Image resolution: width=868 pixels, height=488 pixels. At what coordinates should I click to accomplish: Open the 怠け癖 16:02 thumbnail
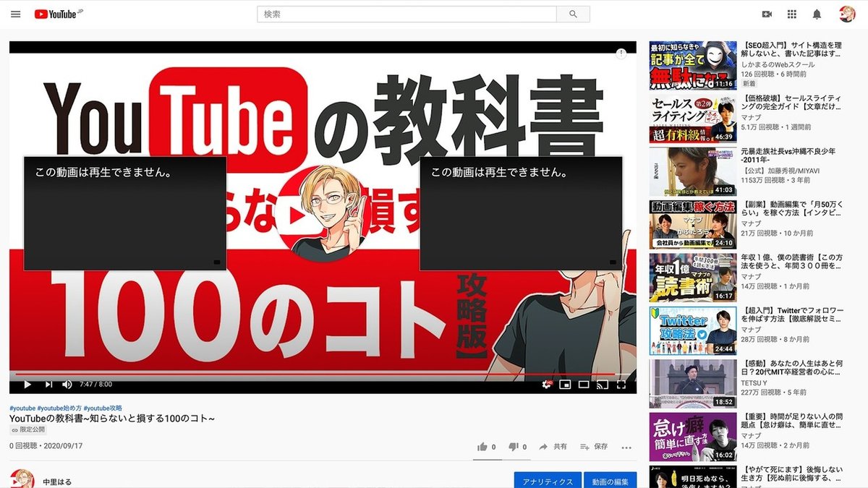[x=692, y=437]
